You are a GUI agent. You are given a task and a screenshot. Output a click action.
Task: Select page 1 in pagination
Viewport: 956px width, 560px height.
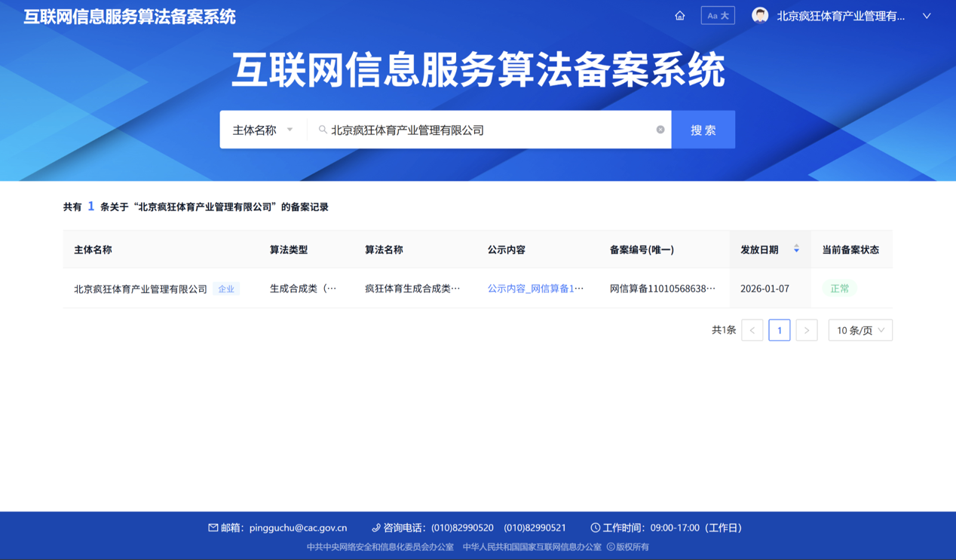click(x=779, y=330)
